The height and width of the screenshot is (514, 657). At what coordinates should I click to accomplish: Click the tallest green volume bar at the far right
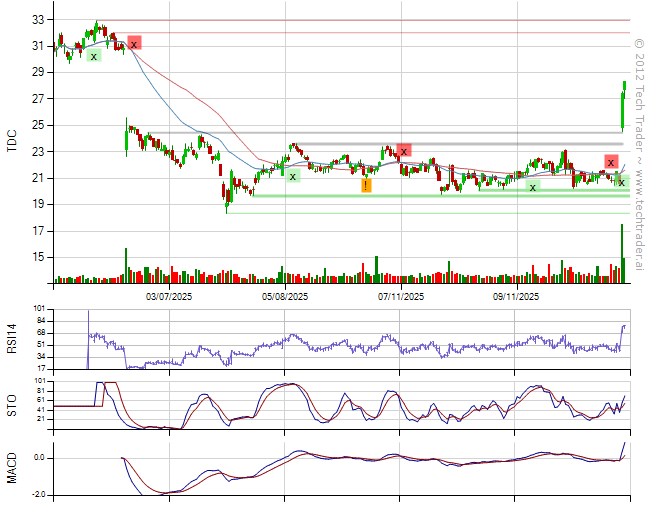[622, 253]
